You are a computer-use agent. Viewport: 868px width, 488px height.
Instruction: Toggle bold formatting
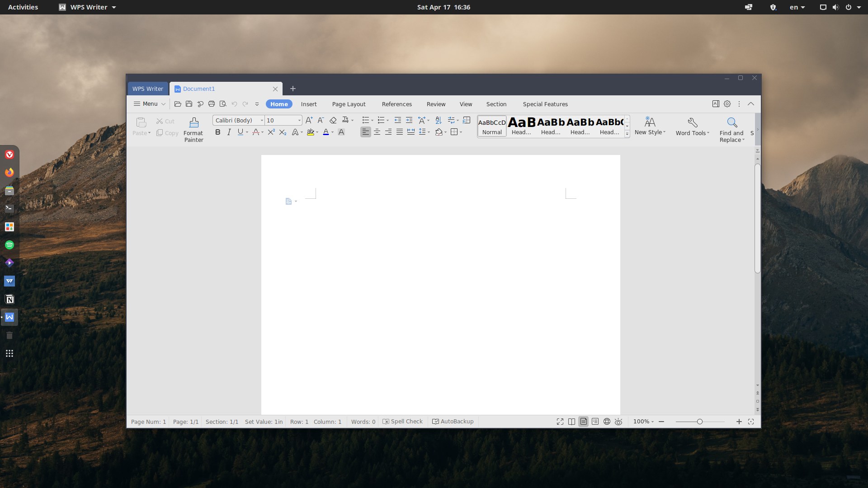click(x=217, y=132)
